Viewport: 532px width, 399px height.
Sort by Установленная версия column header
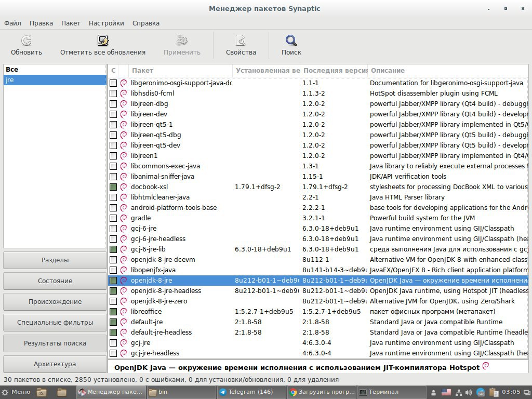[267, 71]
